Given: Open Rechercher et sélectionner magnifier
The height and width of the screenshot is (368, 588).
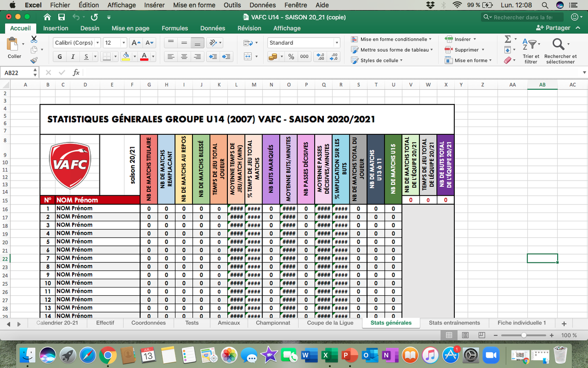Looking at the screenshot, I should (561, 51).
